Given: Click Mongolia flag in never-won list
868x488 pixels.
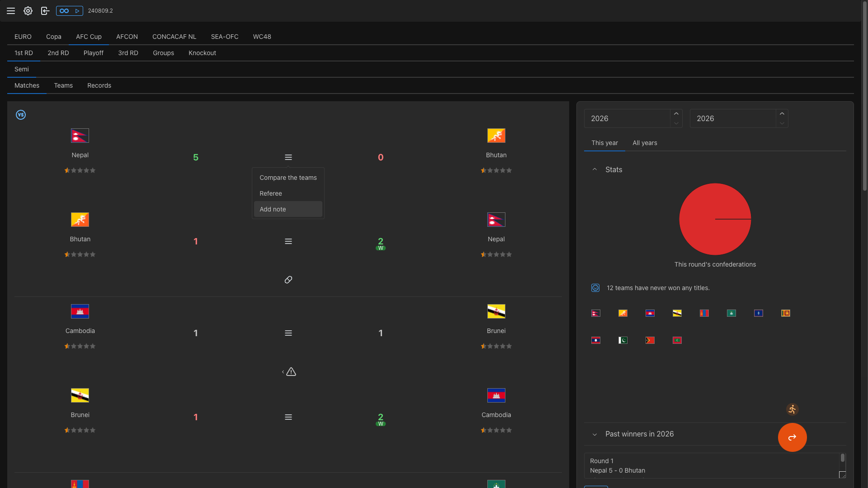Looking at the screenshot, I should 704,313.
